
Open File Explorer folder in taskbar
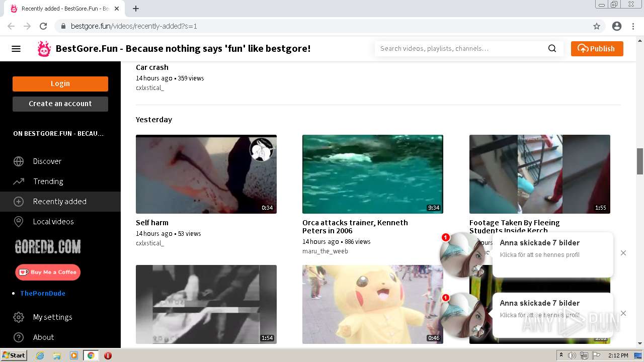(57, 355)
